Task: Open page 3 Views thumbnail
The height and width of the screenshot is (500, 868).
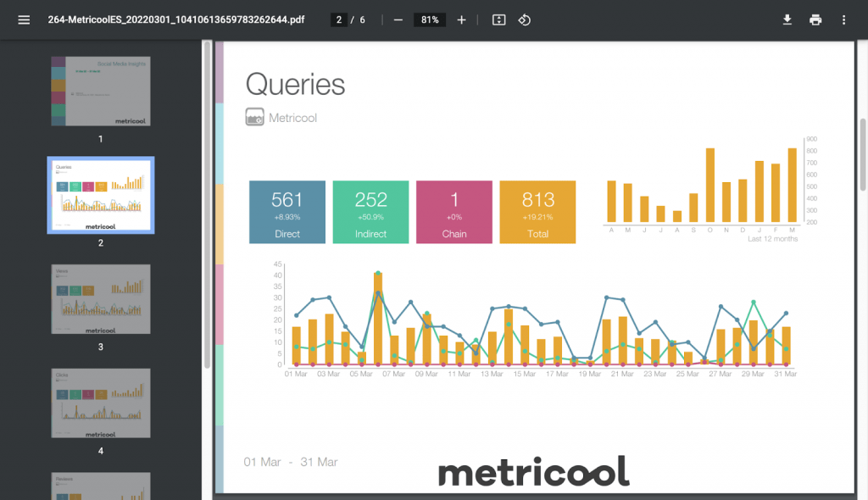Action: 101,299
